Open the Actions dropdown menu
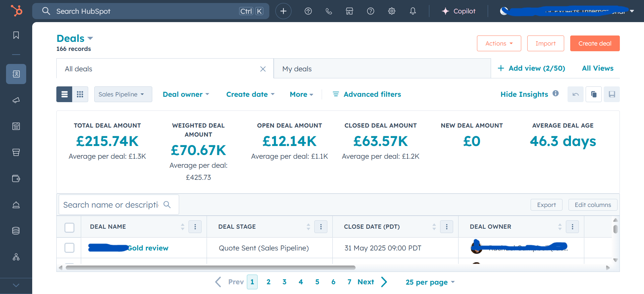Image resolution: width=644 pixels, height=294 pixels. coord(499,44)
